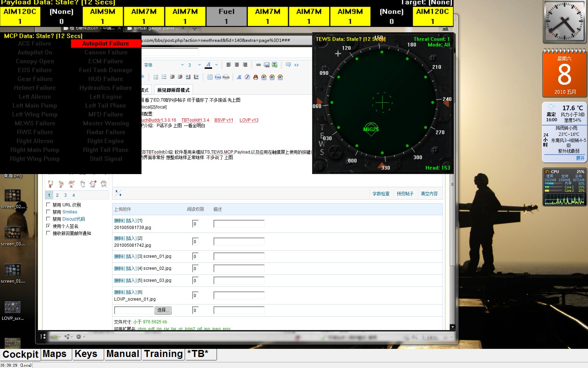This screenshot has width=588, height=368.
Task: Decrease the indent of the text
Action: coord(172,77)
